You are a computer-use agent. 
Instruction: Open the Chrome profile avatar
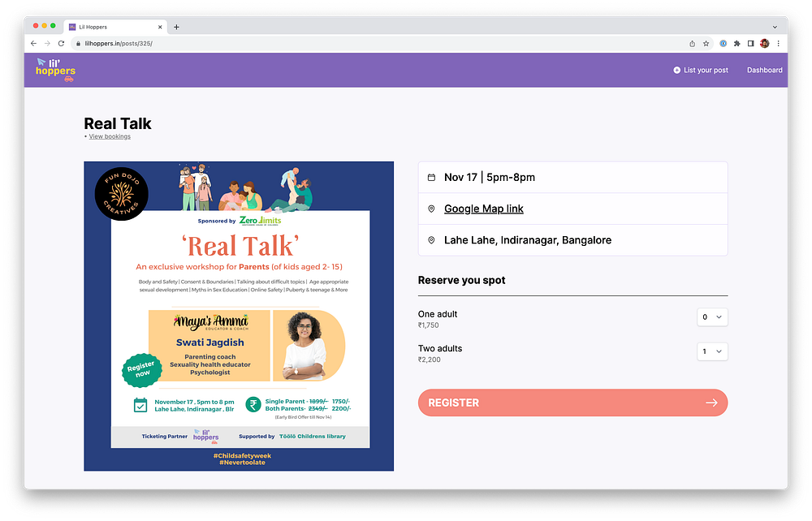[764, 44]
